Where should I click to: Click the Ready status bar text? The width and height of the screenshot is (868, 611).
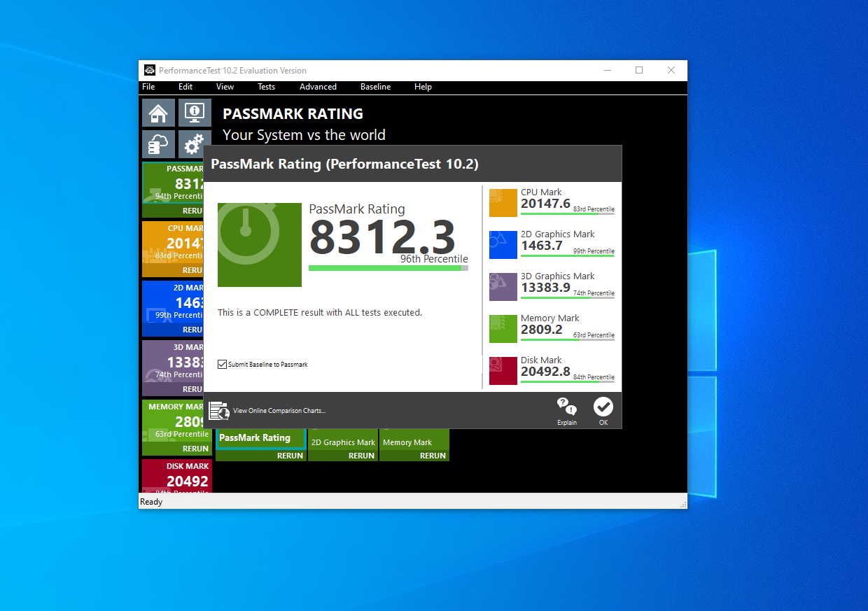(151, 502)
